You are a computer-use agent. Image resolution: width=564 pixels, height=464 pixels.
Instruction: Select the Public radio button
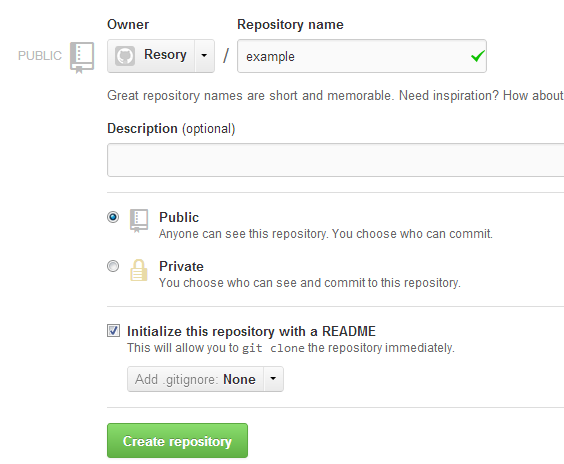point(113,217)
